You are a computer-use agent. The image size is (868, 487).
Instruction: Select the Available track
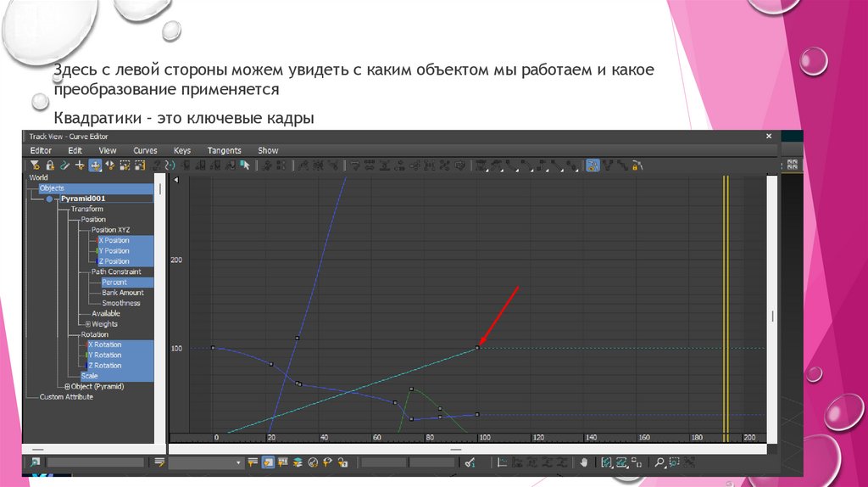(x=106, y=314)
